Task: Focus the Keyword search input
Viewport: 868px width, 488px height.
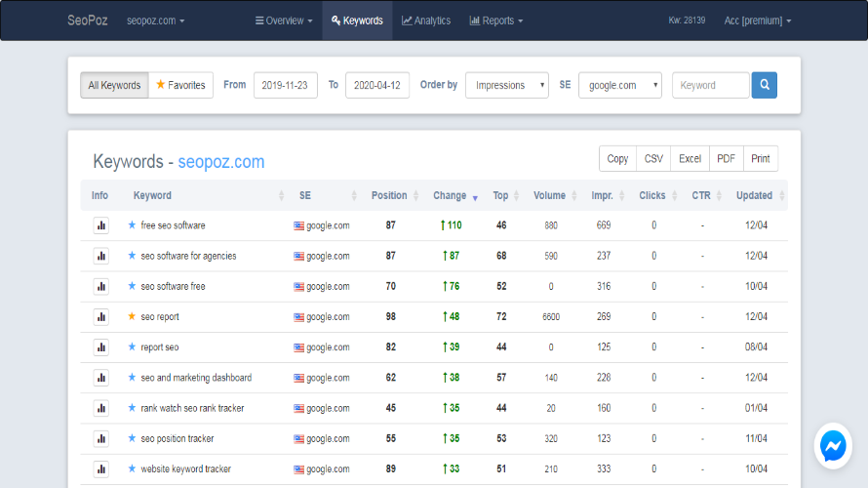Action: [711, 85]
